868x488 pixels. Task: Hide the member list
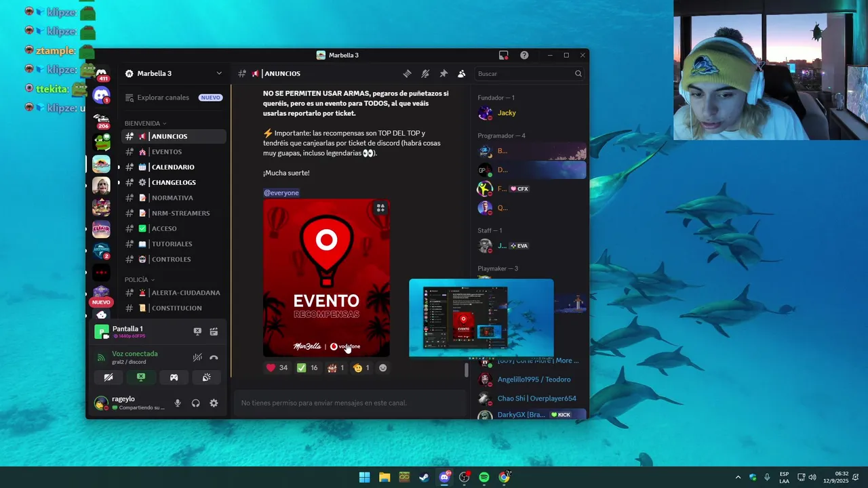(x=462, y=74)
